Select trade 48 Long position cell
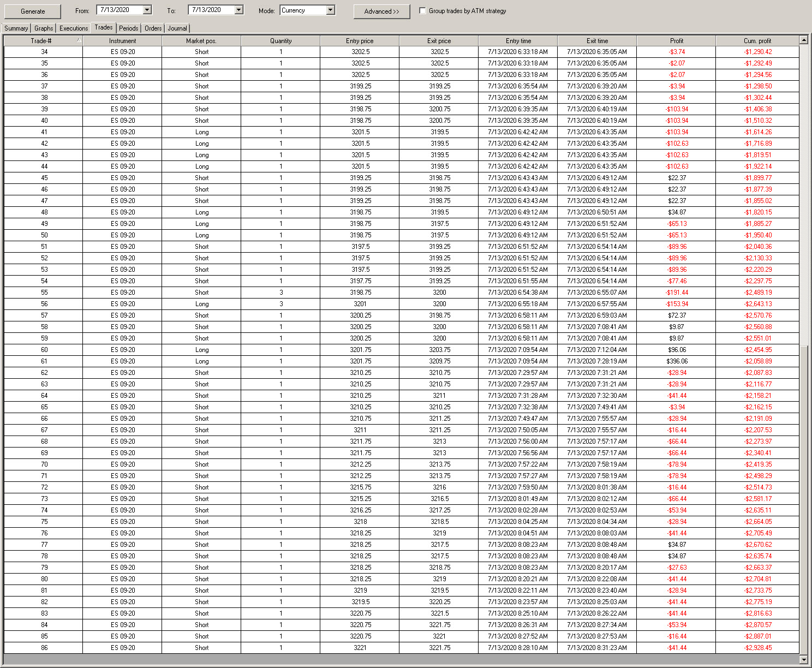 (x=201, y=212)
